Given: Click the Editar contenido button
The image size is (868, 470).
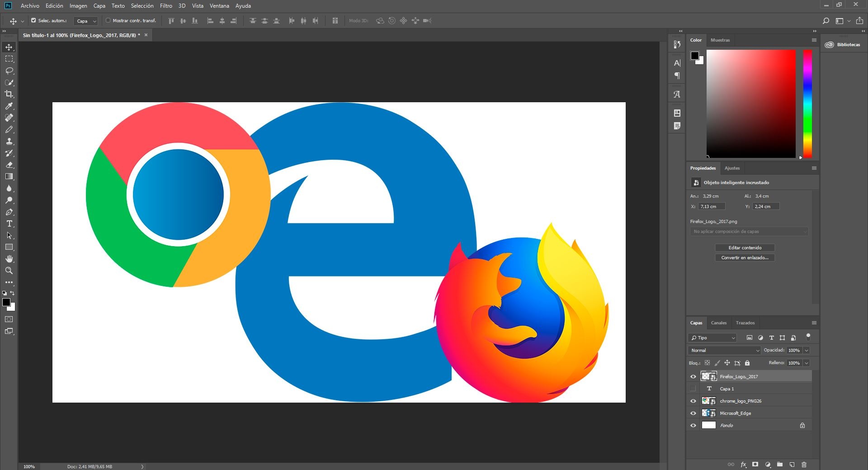Looking at the screenshot, I should point(745,248).
